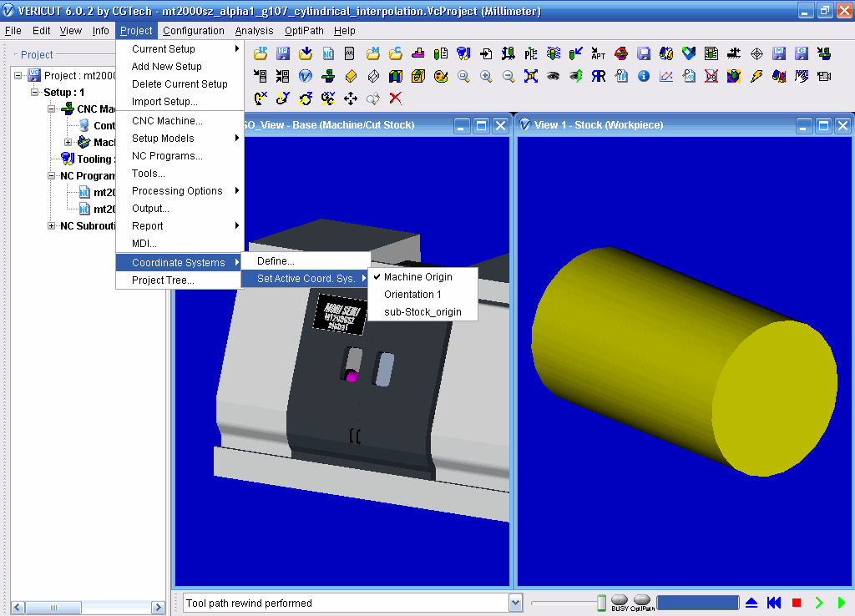The height and width of the screenshot is (616, 855).
Task: Click the yellow lightning bolt icon
Action: click(x=756, y=76)
